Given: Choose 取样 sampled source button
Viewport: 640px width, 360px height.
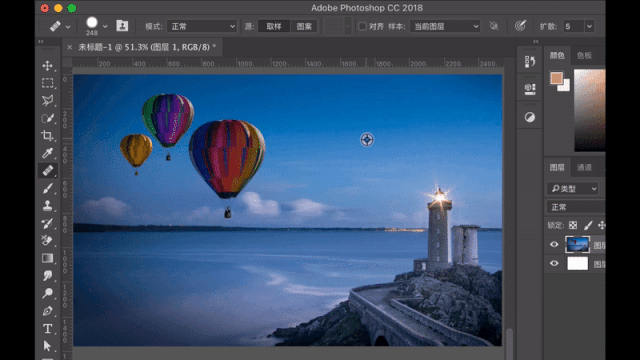Looking at the screenshot, I should pyautogui.click(x=274, y=27).
